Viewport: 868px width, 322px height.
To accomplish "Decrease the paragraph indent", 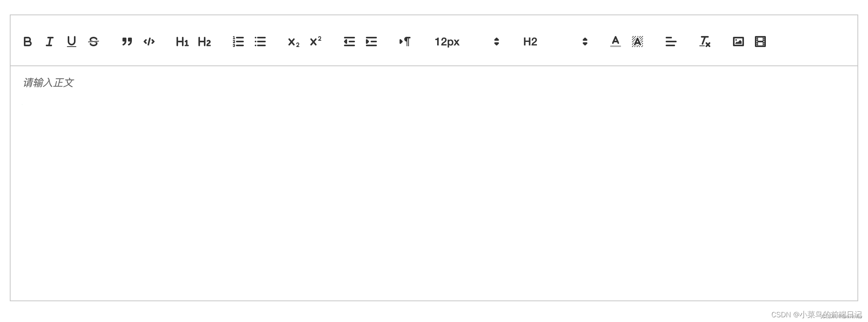I will [x=349, y=42].
